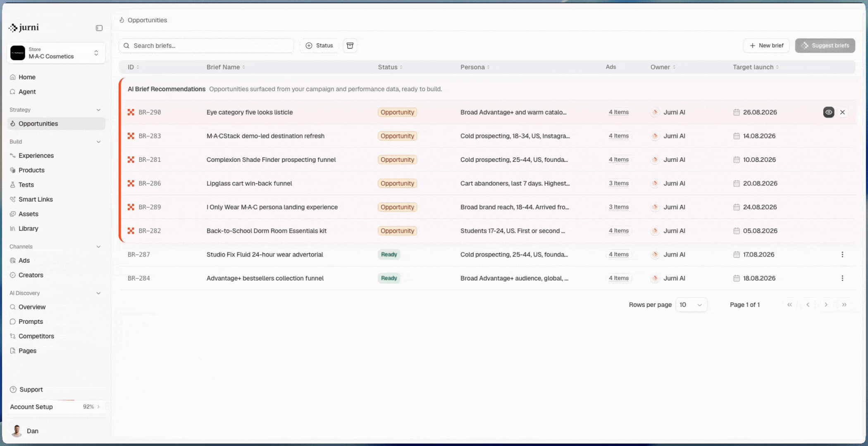Collapse the Strategy section
Screen dimensions: 868x446
pyautogui.click(x=98, y=110)
